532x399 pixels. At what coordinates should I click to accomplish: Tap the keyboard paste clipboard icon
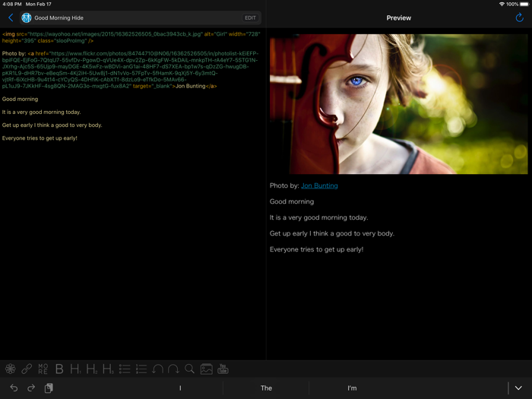click(49, 388)
